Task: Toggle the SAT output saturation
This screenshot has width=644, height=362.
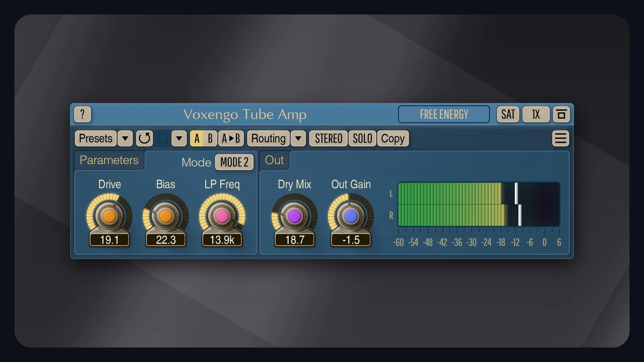Action: [x=508, y=114]
